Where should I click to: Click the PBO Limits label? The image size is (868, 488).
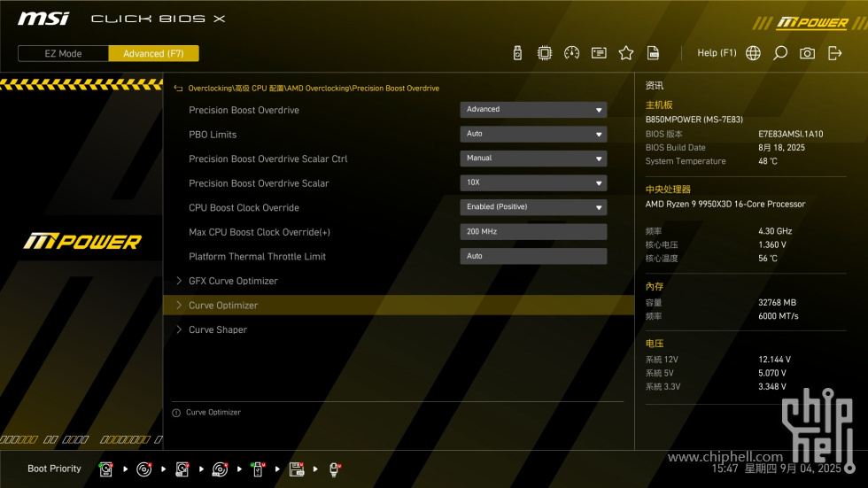[x=213, y=135]
